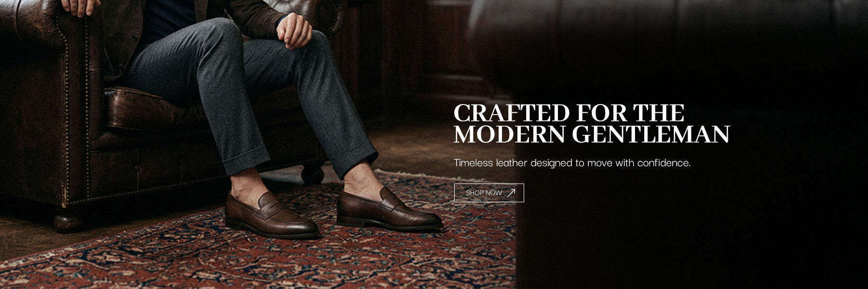This screenshot has height=289, width=868.
Task: Click the 'MODERN GENTLEMAN' headline line
Action: pyautogui.click(x=592, y=134)
